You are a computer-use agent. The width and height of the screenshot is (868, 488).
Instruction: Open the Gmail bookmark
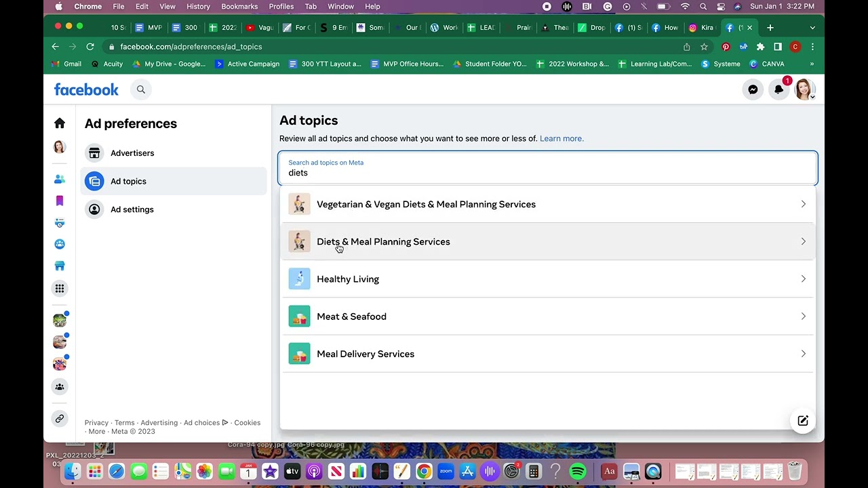(x=66, y=64)
